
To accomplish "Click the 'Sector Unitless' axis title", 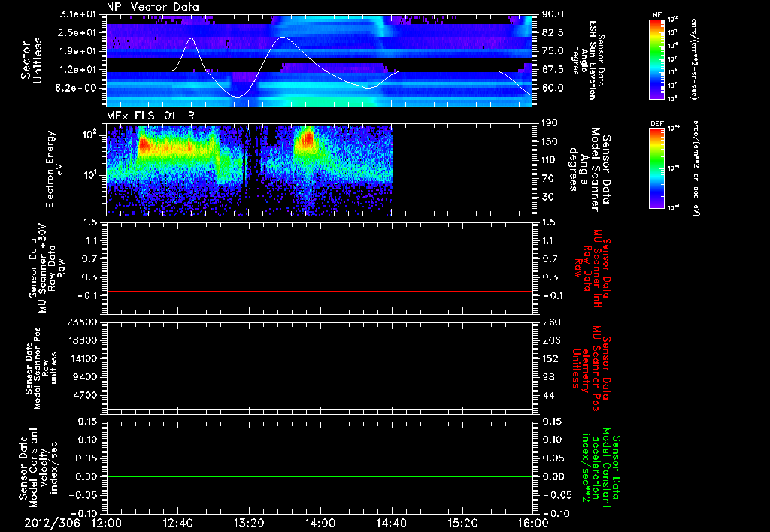I will 32,60.
